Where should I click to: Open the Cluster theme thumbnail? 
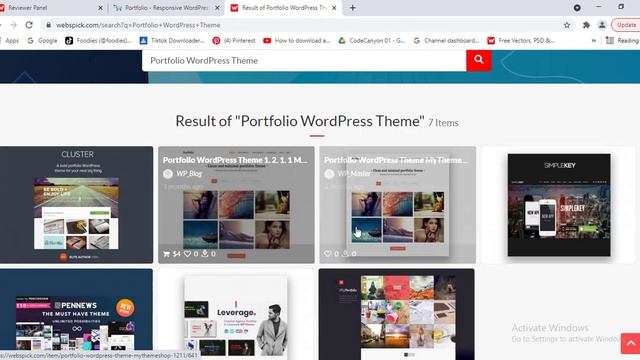click(76, 204)
